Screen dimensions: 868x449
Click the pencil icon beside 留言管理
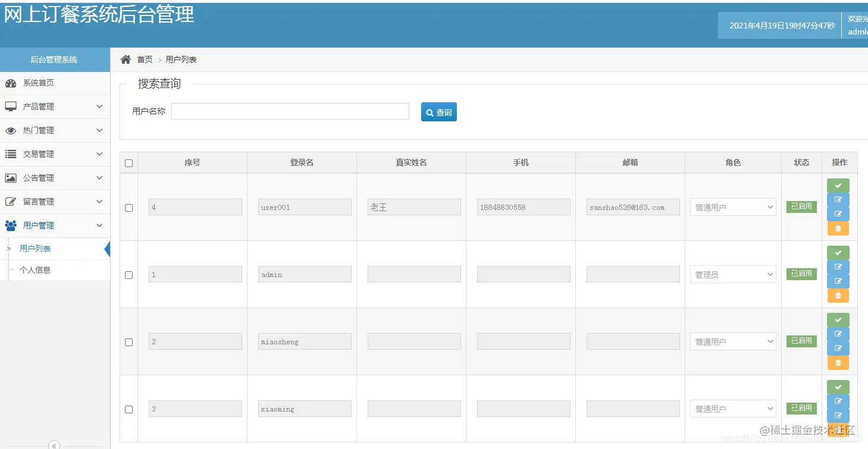[11, 202]
